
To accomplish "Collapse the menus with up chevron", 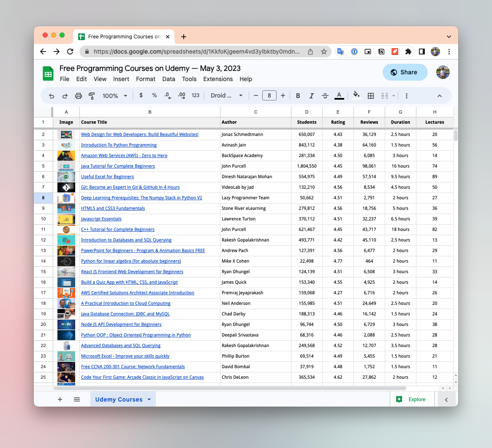I will tap(440, 96).
